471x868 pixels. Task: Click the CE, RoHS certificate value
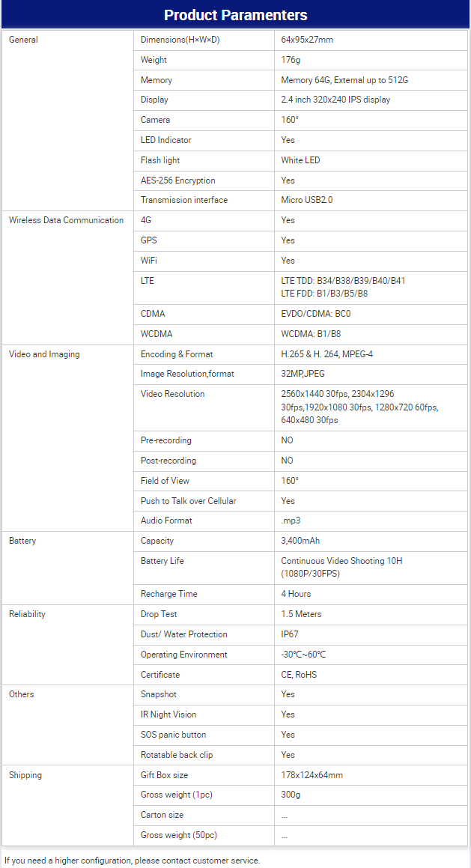tap(299, 675)
